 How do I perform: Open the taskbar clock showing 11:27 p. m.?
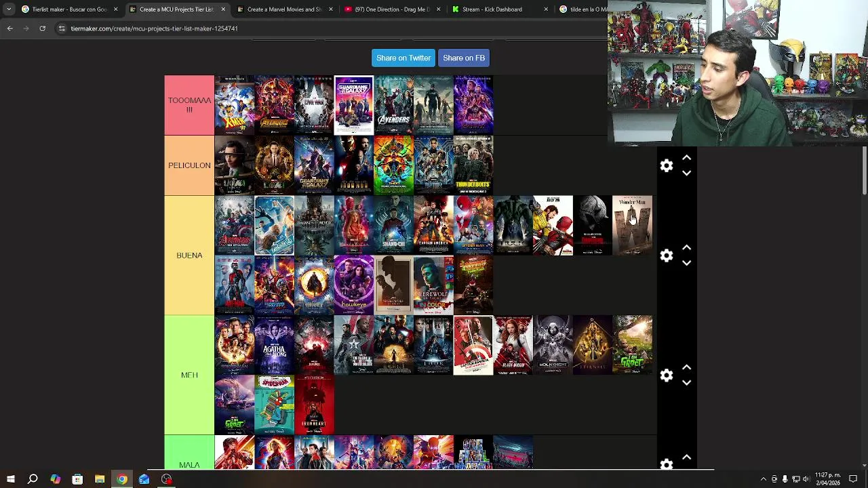(827, 479)
